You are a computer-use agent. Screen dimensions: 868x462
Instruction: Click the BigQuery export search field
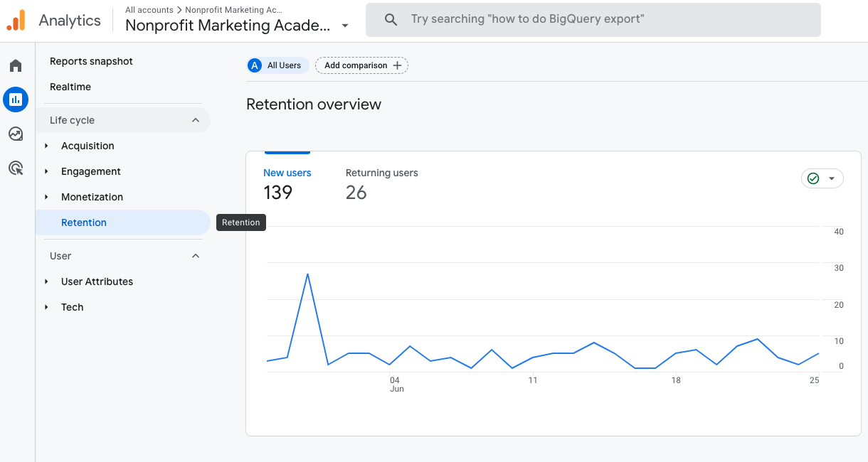(605, 20)
